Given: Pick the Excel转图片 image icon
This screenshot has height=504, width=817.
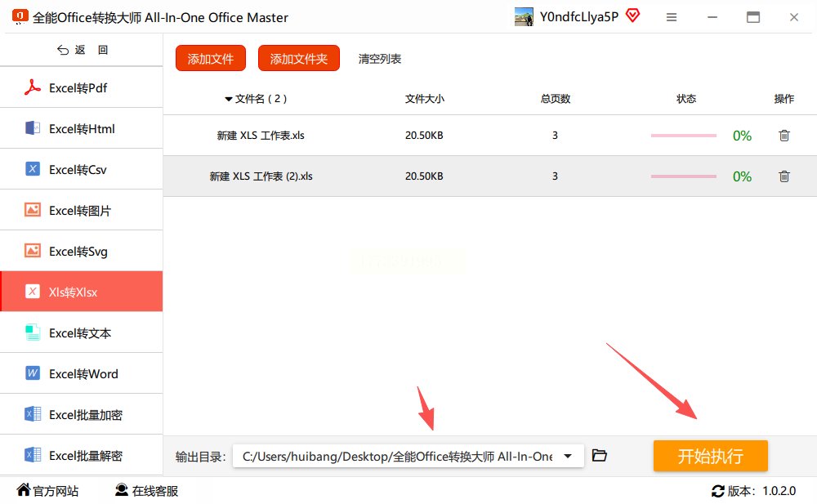Looking at the screenshot, I should tap(33, 209).
